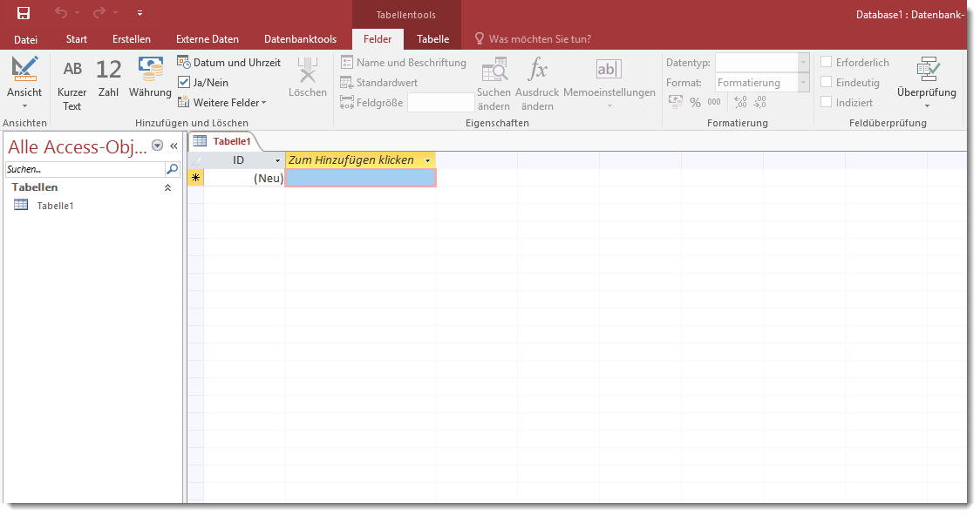Expand the 'Zum Hinzufügen klicken' column dropdown
Image resolution: width=980 pixels, height=516 pixels.
427,161
